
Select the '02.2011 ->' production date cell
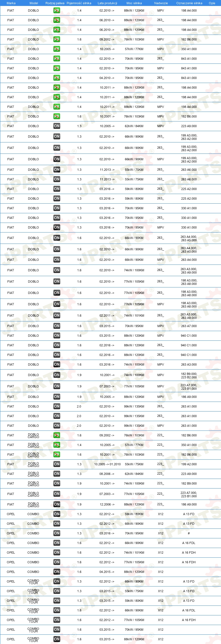coord(107,315)
